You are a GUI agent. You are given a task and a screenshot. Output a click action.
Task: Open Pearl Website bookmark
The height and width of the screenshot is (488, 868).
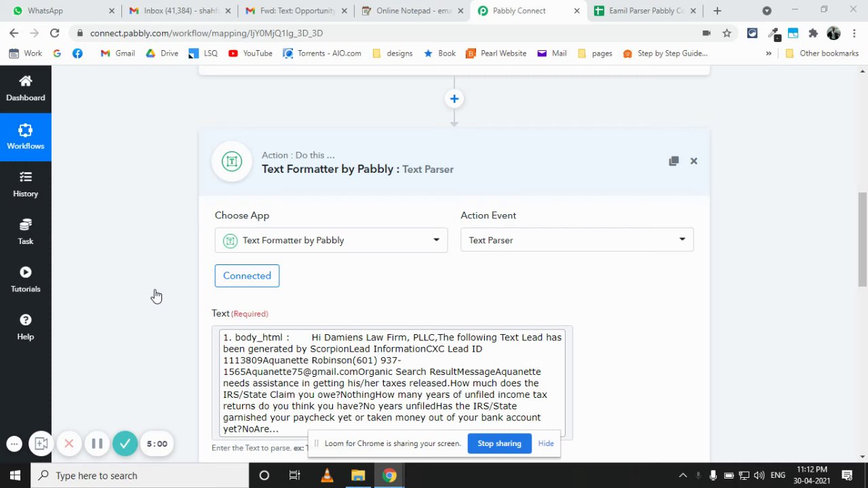tap(496, 54)
